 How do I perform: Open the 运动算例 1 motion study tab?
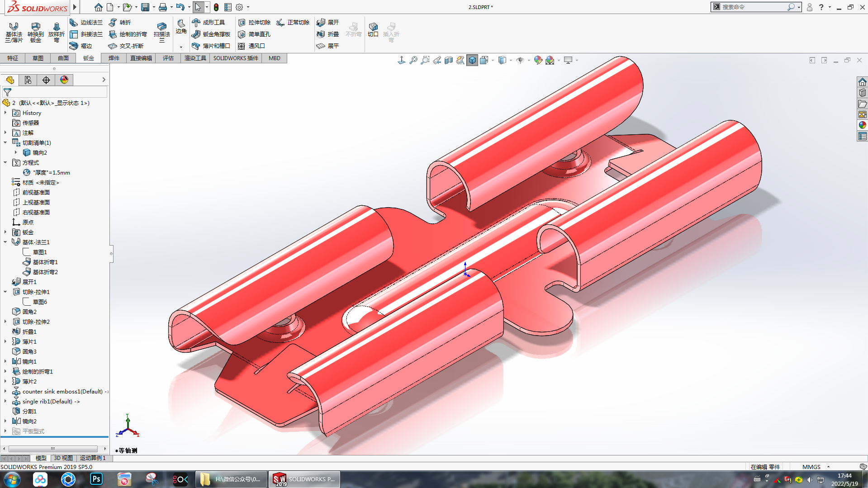pos(93,458)
